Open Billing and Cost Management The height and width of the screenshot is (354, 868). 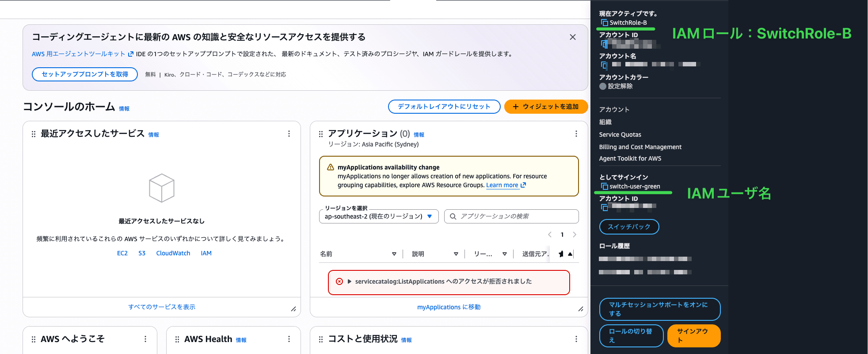[640, 147]
